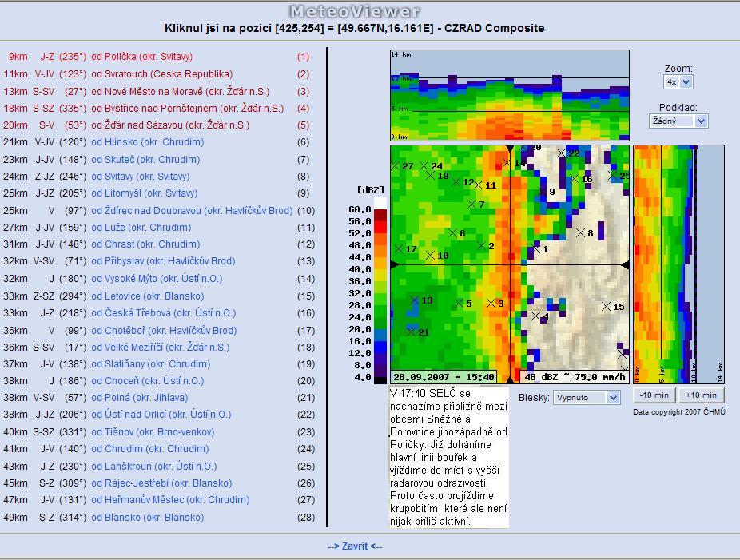Open the Heřmanův Městec link
Image resolution: width=740 pixels, height=560 pixels.
(x=170, y=499)
